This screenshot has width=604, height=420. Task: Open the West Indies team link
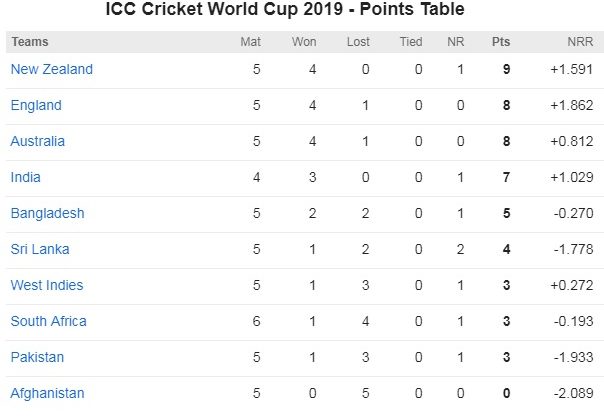[x=47, y=285]
